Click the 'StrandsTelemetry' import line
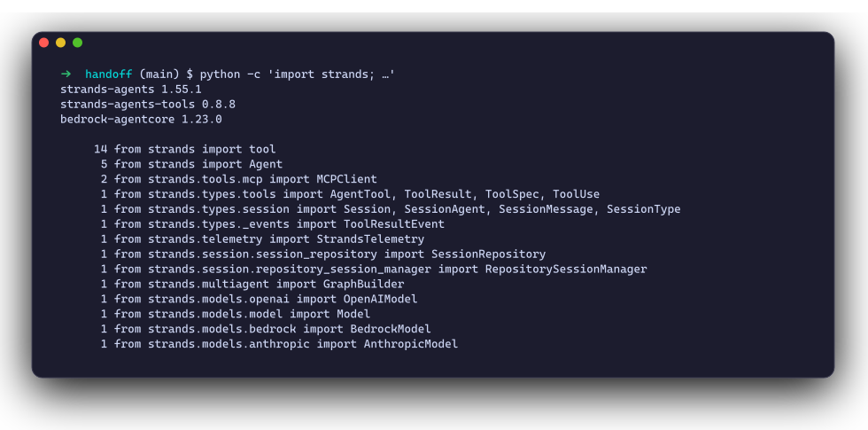 pos(269,238)
